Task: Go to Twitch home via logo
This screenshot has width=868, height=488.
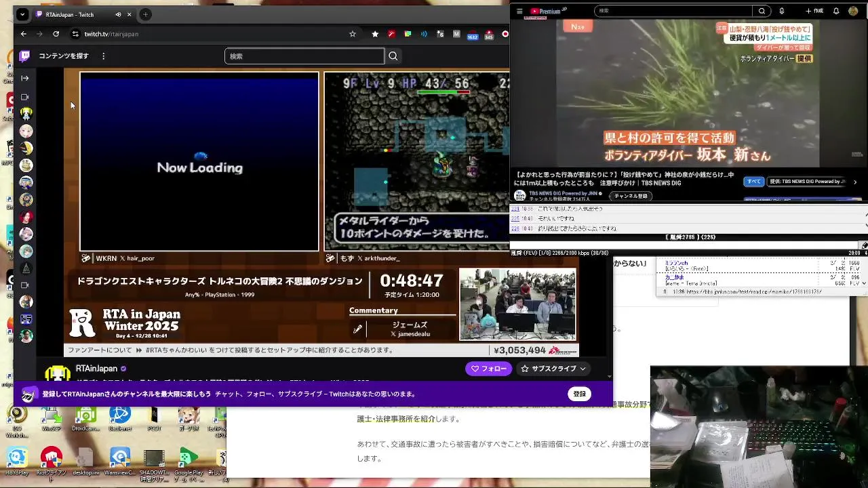Action: (24, 56)
